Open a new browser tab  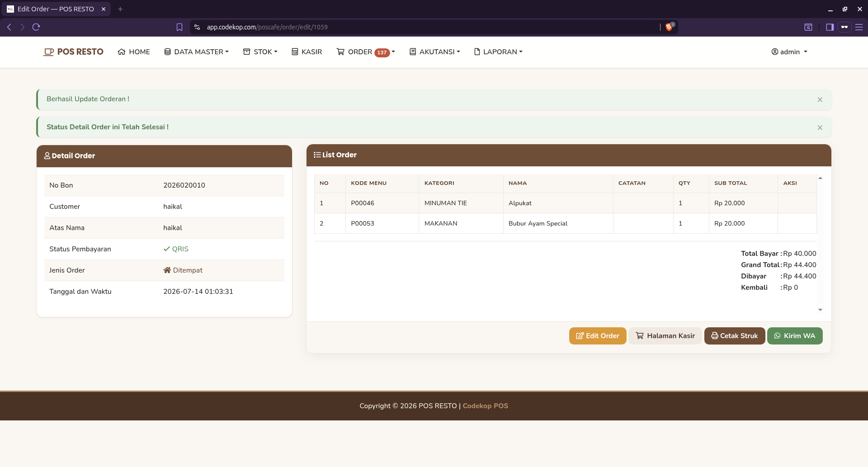click(120, 9)
